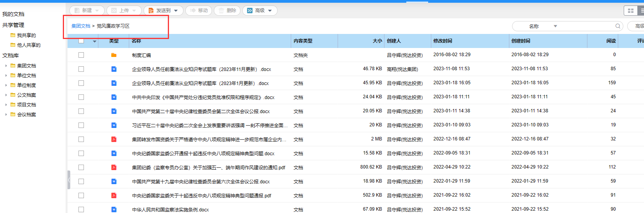Toggle the select-all checkbox in header
The image size is (644, 213).
81,41
